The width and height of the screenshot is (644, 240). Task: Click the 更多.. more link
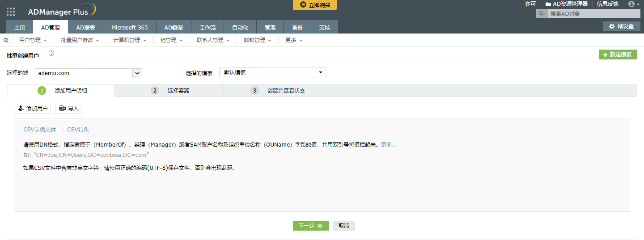pos(388,145)
